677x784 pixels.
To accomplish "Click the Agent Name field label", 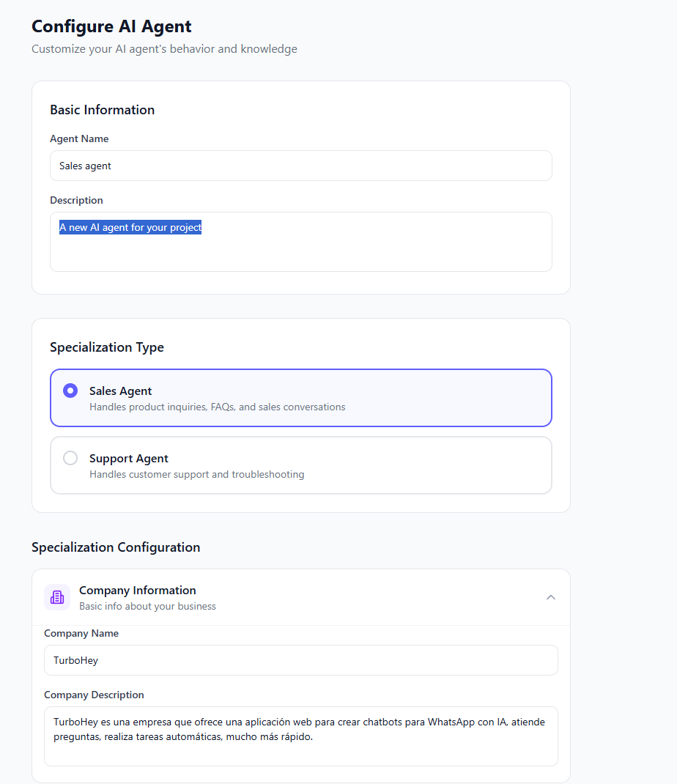I will (x=79, y=138).
